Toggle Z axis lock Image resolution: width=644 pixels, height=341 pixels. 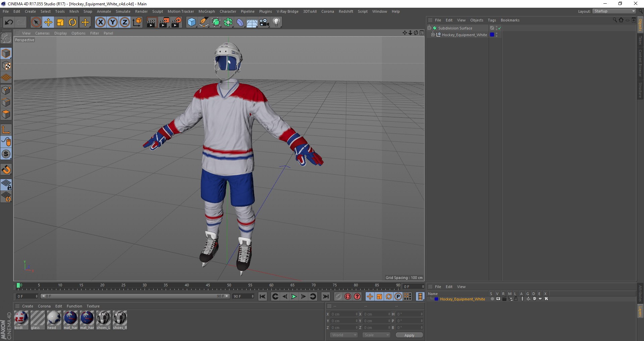125,22
